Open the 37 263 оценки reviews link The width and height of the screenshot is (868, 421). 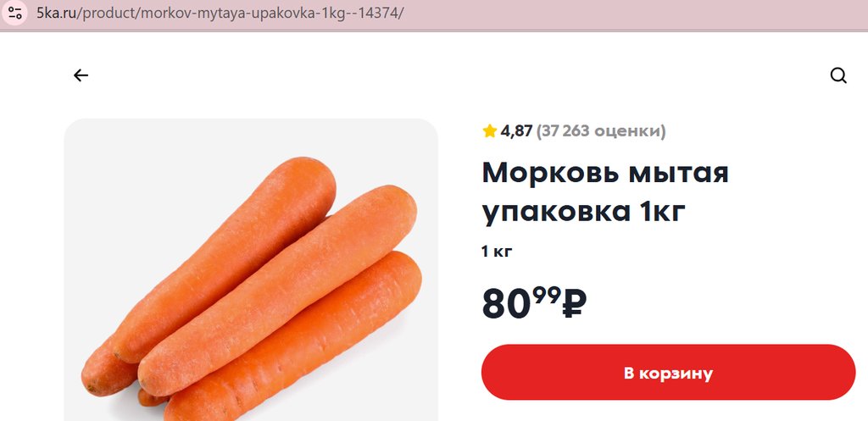(x=601, y=130)
